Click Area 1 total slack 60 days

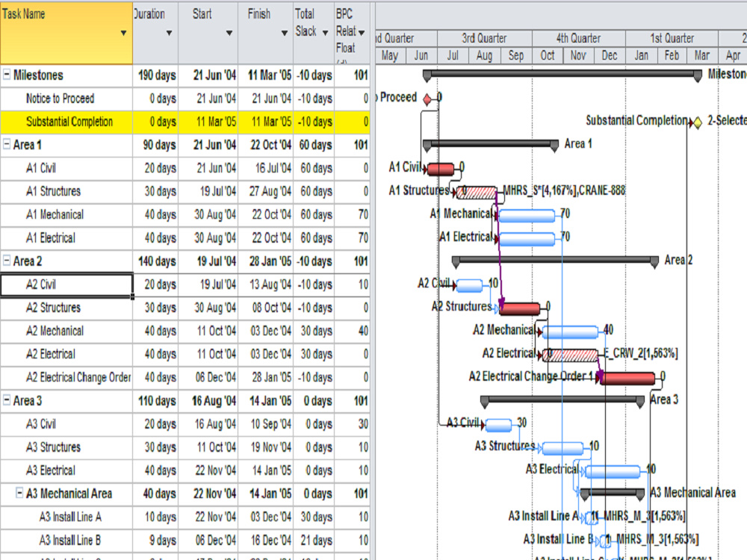click(315, 145)
